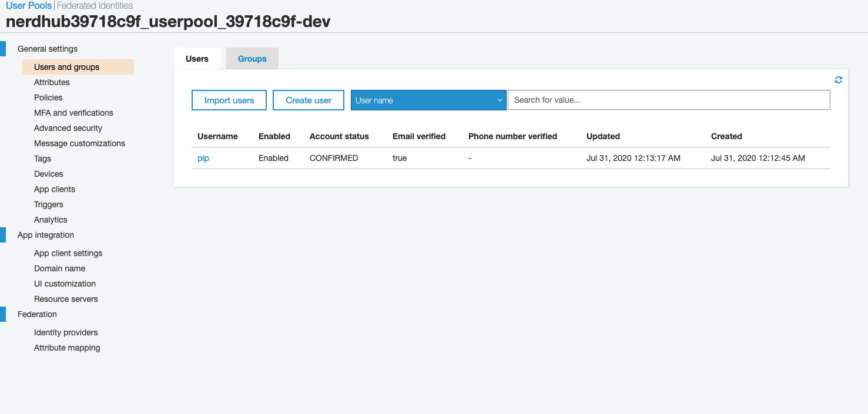This screenshot has height=414, width=868.
Task: Open Message customizations
Action: pos(79,143)
